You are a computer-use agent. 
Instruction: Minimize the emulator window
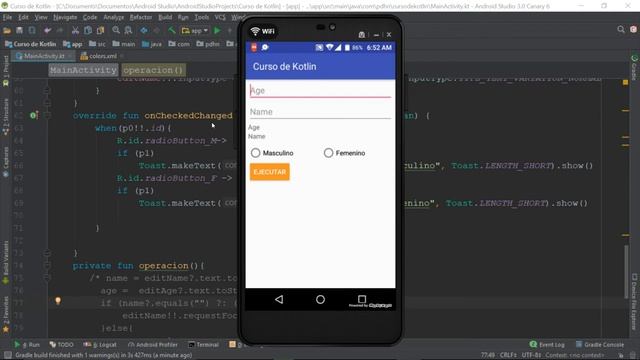376,35
